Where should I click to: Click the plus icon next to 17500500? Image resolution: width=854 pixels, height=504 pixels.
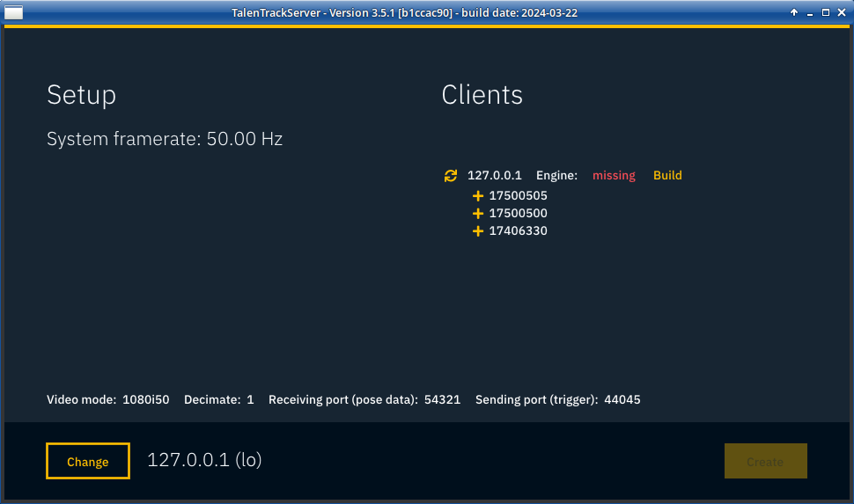click(478, 214)
